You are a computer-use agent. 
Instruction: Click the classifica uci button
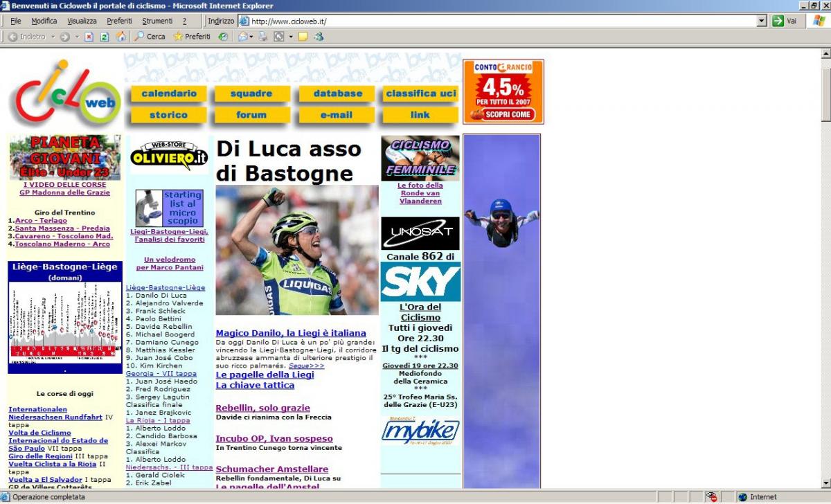[x=420, y=93]
